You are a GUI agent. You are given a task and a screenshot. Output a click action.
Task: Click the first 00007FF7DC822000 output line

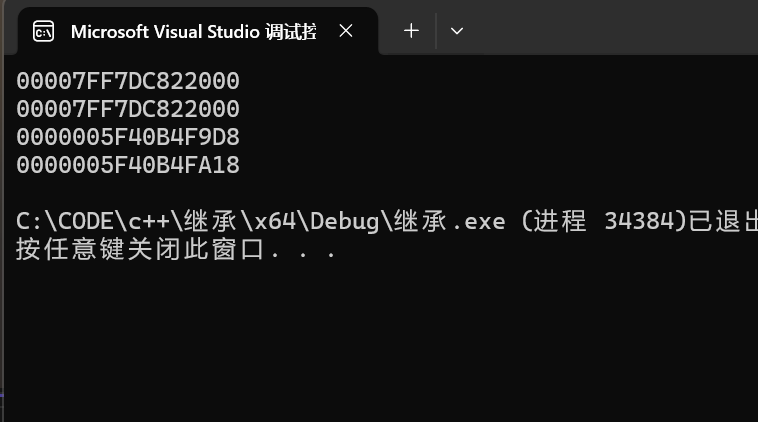(x=128, y=81)
